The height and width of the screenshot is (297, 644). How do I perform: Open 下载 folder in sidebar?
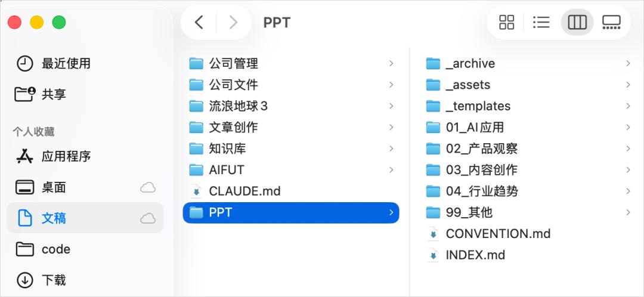[x=54, y=280]
